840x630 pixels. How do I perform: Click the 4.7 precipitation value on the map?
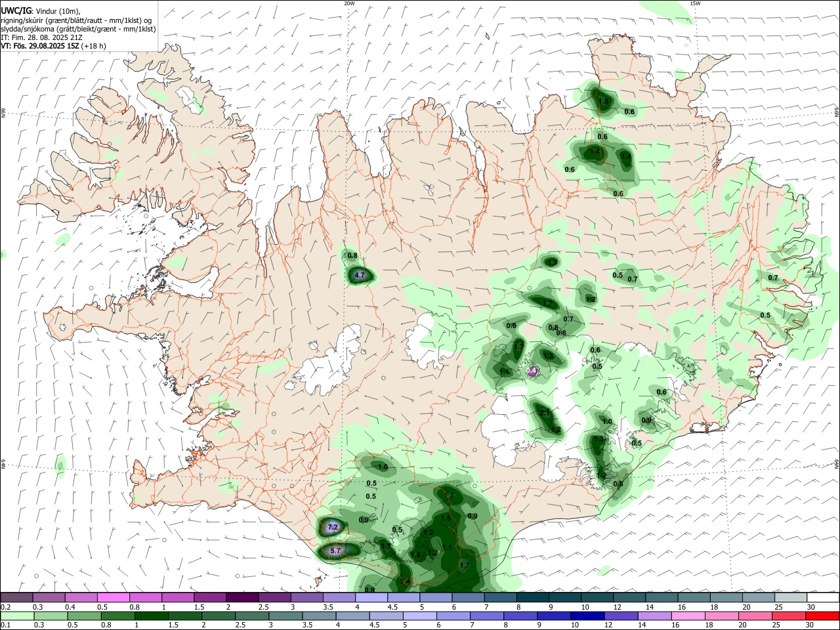pos(359,276)
